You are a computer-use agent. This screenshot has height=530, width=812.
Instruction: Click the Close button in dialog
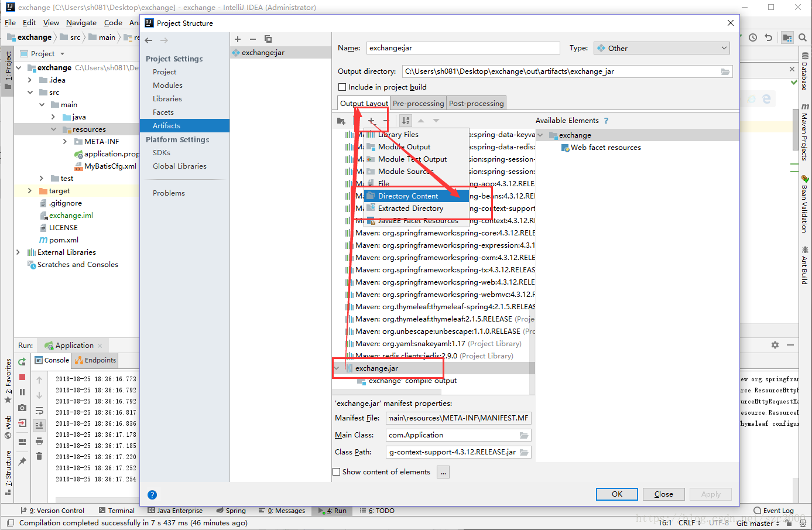pyautogui.click(x=664, y=494)
